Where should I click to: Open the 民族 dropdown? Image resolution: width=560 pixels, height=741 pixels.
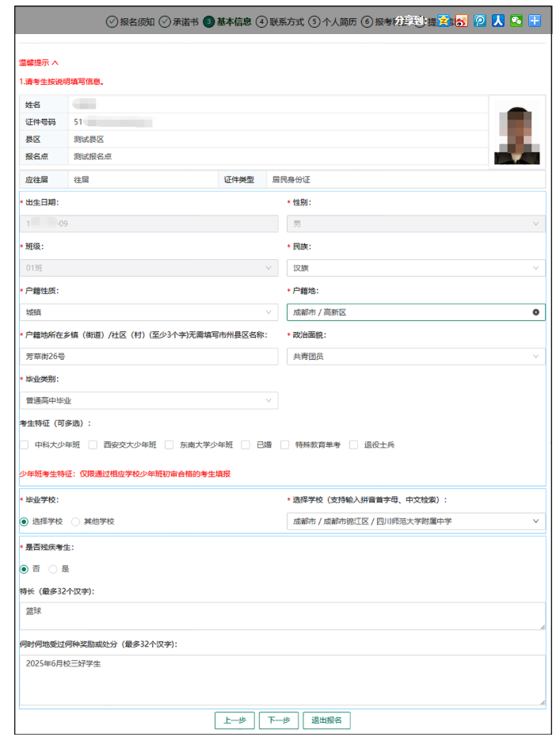click(415, 268)
